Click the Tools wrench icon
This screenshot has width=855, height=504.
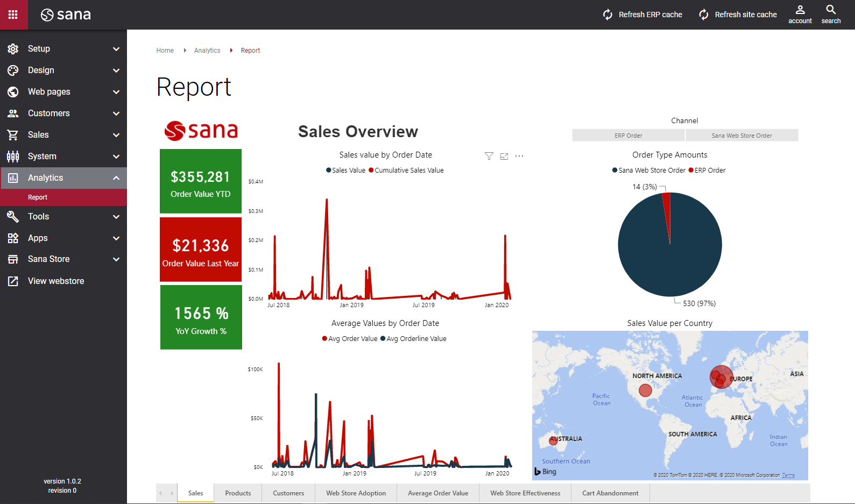click(x=13, y=217)
